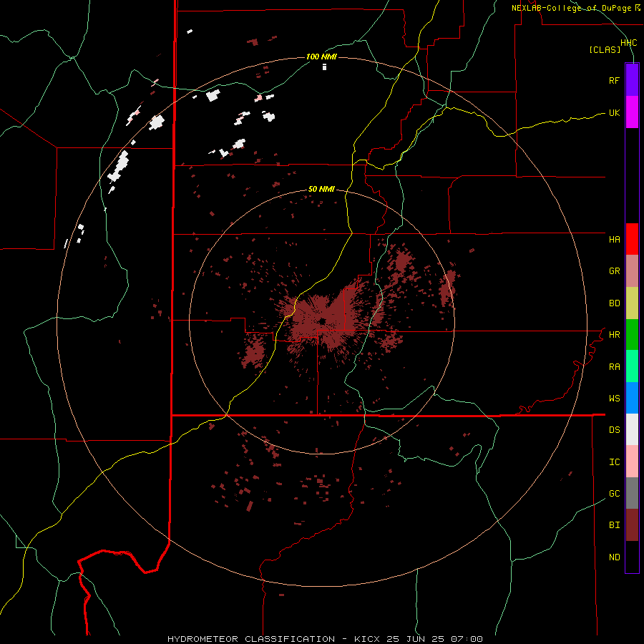Image resolution: width=644 pixels, height=644 pixels.
Task: Click the HA legend label
Action: pos(614,240)
